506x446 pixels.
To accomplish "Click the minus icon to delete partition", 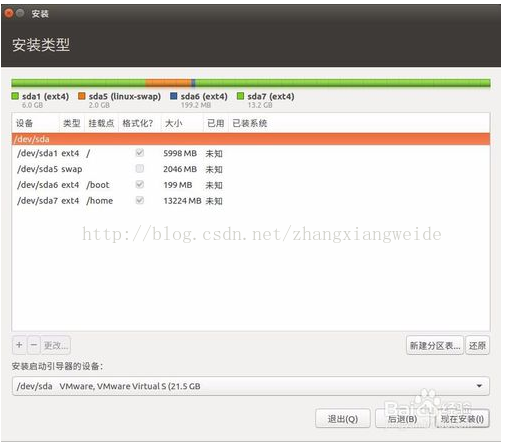I will [34, 345].
